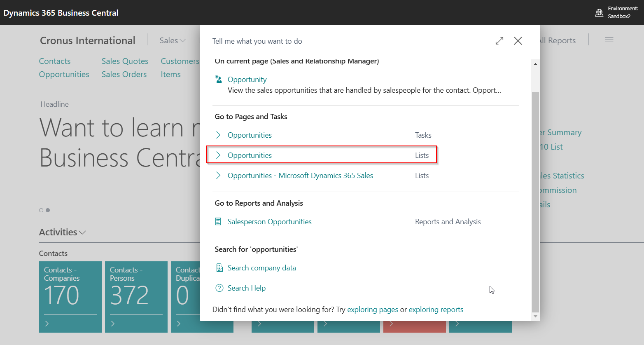
Task: Open Salesperson Opportunities report link
Action: point(270,222)
